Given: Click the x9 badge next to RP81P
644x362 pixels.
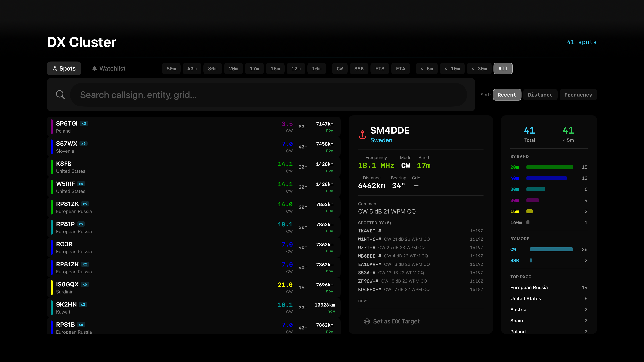Looking at the screenshot, I should [x=81, y=224].
